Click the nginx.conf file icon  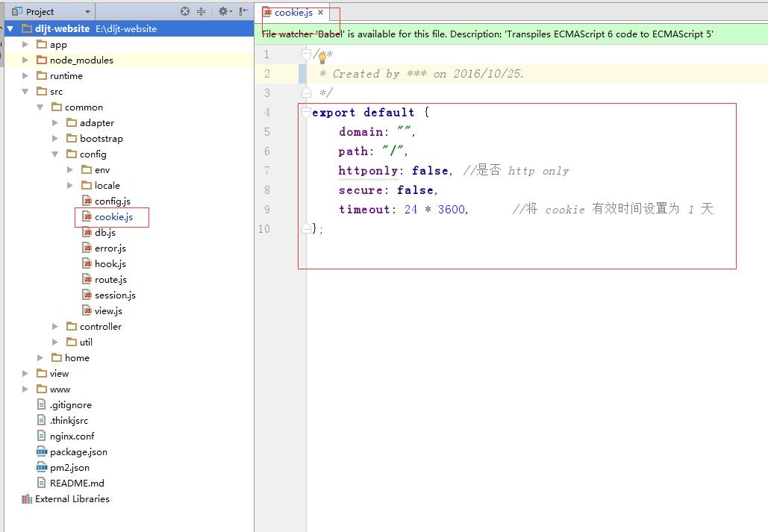[x=42, y=436]
